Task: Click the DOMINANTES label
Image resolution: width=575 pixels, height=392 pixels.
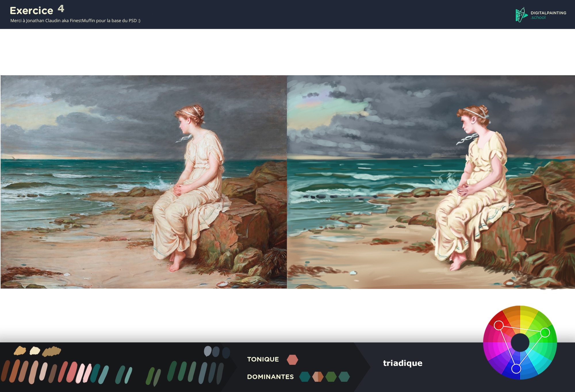Action: 270,377
